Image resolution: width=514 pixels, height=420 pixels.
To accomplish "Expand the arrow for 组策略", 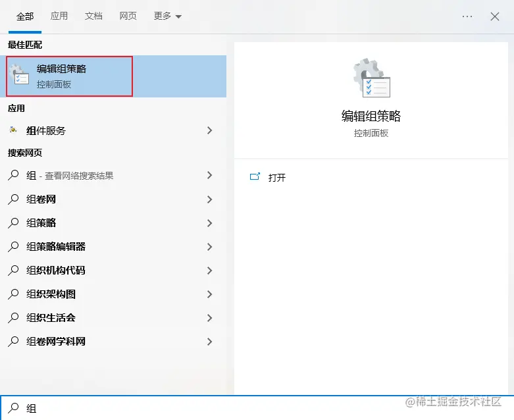I will click(x=209, y=223).
